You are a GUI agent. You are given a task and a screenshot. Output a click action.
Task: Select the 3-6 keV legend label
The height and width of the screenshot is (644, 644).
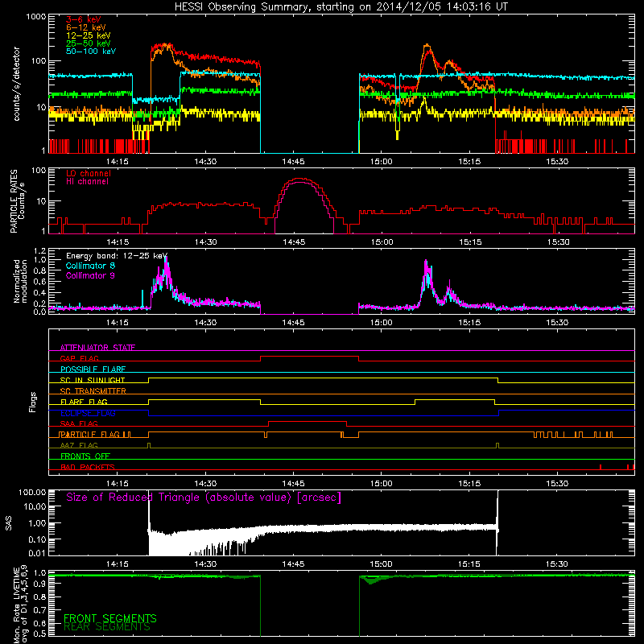[x=84, y=19]
